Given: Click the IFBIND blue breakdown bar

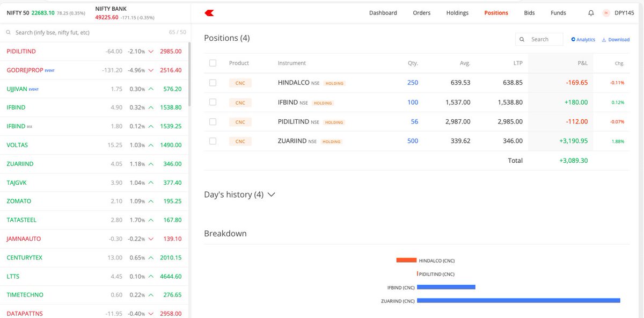Looking at the screenshot, I should [x=446, y=287].
